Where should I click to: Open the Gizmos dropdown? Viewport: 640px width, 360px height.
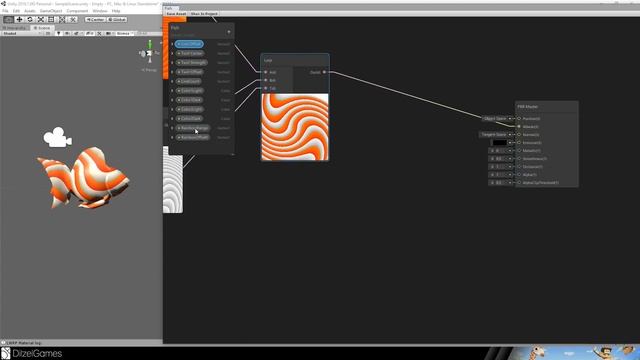[x=124, y=33]
